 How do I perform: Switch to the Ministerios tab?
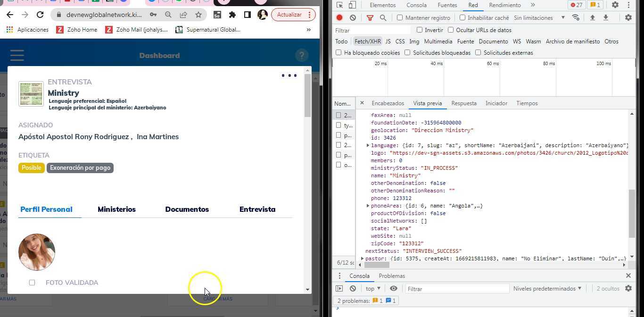pyautogui.click(x=116, y=209)
